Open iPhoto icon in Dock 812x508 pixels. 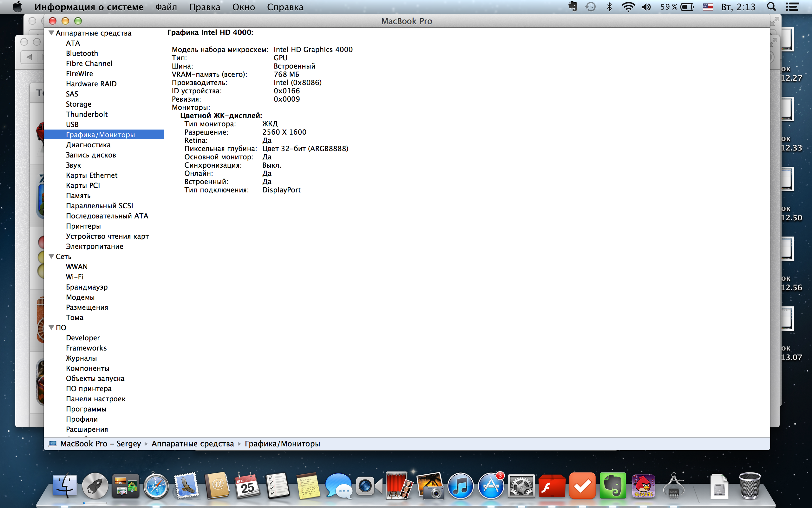[430, 486]
